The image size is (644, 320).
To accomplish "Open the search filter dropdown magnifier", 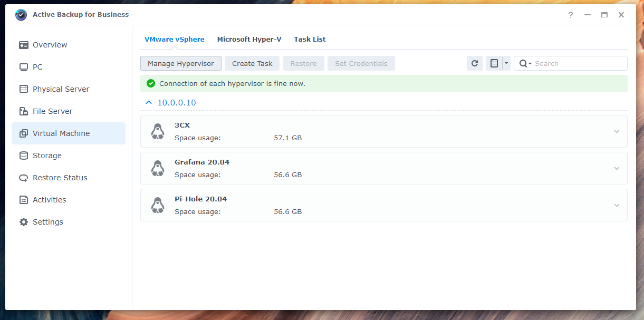I will pyautogui.click(x=525, y=63).
